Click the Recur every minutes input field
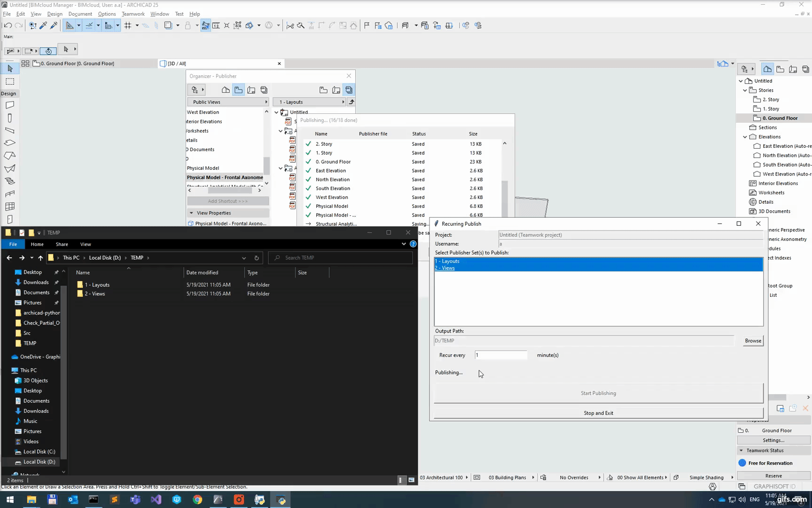This screenshot has width=812, height=508. point(501,355)
